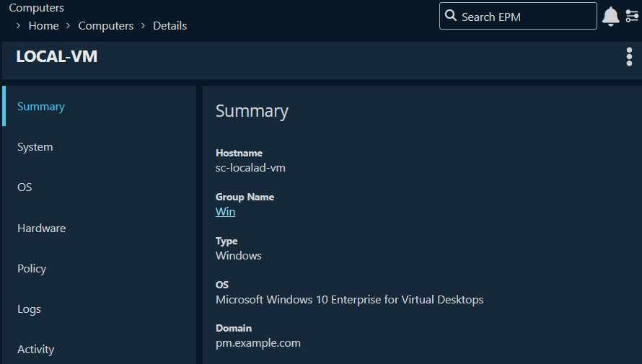Image resolution: width=642 pixels, height=364 pixels.
Task: Click the OS value Microsoft Windows 10 Enterprise
Action: (x=350, y=300)
